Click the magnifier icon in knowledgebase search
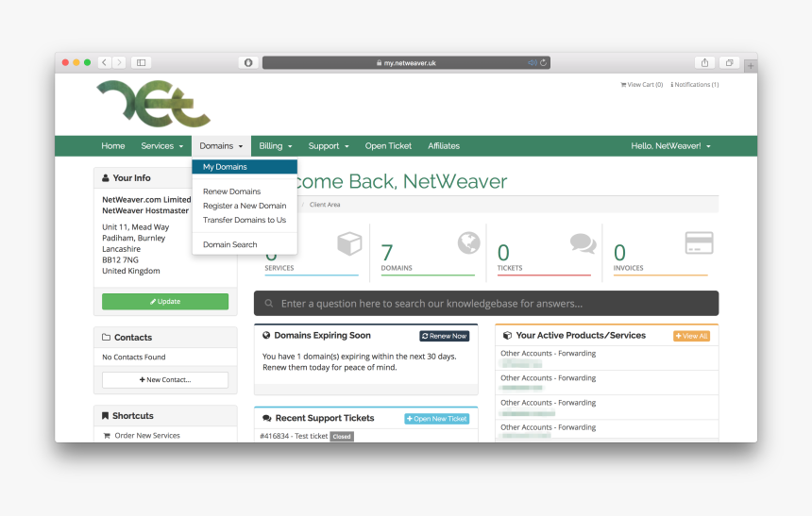 point(269,304)
